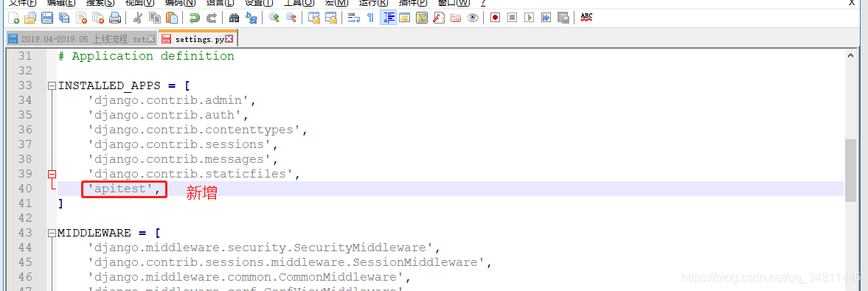Click 'django.contrib.sessions' in INSTALLED_APPS

point(183,145)
